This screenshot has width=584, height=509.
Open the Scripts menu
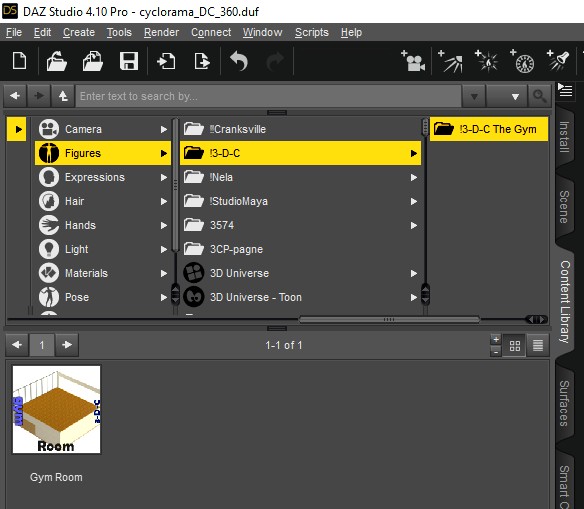(312, 32)
